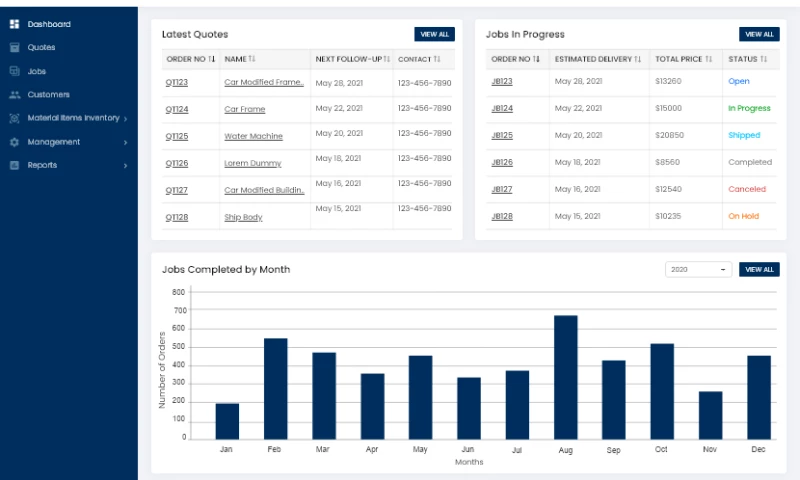The height and width of the screenshot is (480, 800).
Task: Click the Management gear icon
Action: (14, 142)
